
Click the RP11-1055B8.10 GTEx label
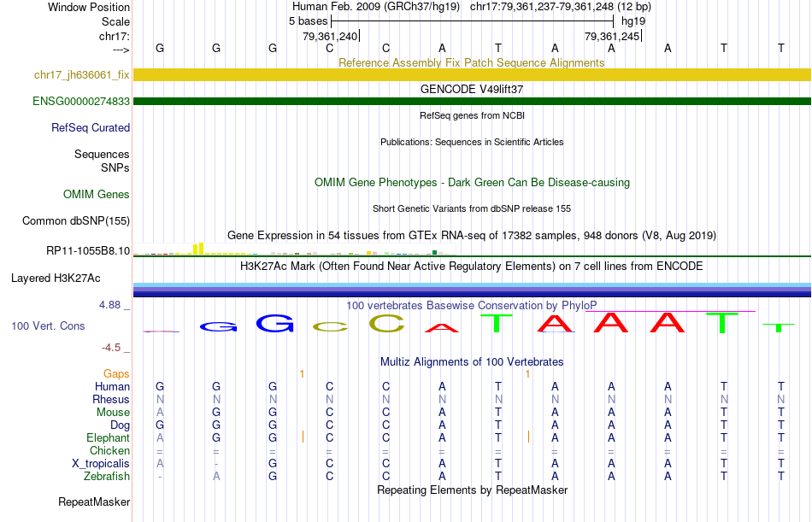(87, 251)
